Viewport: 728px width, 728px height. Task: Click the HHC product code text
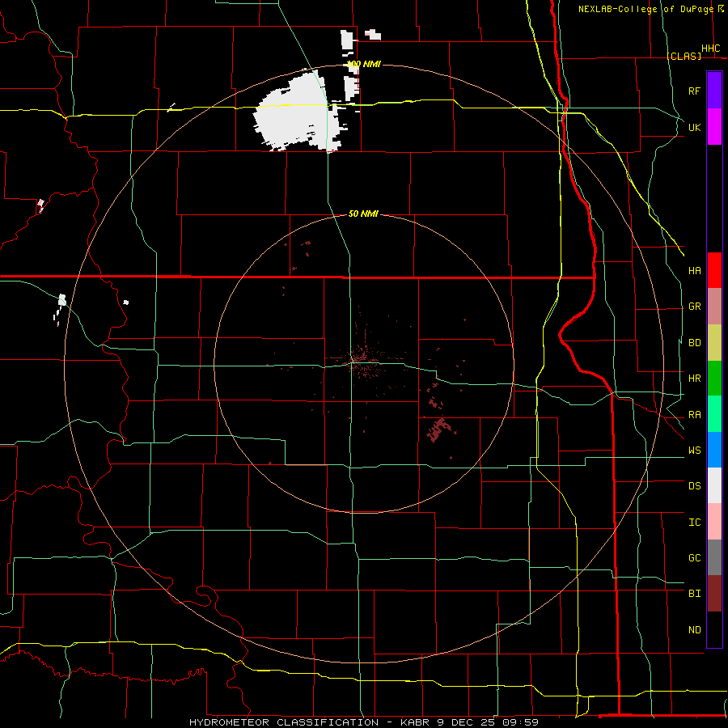coord(710,49)
